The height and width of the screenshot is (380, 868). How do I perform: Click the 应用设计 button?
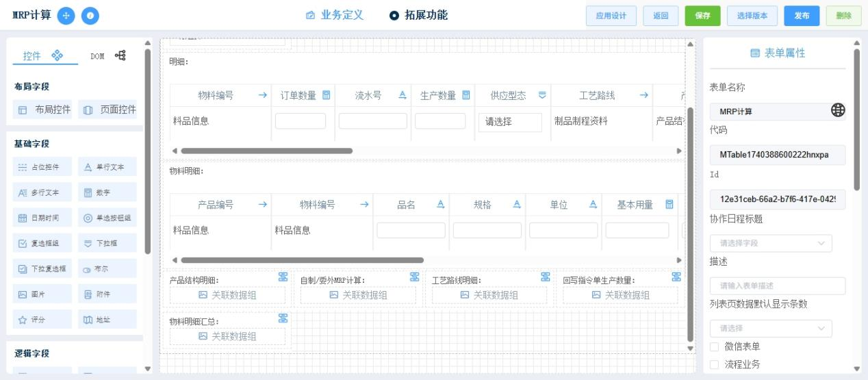611,16
